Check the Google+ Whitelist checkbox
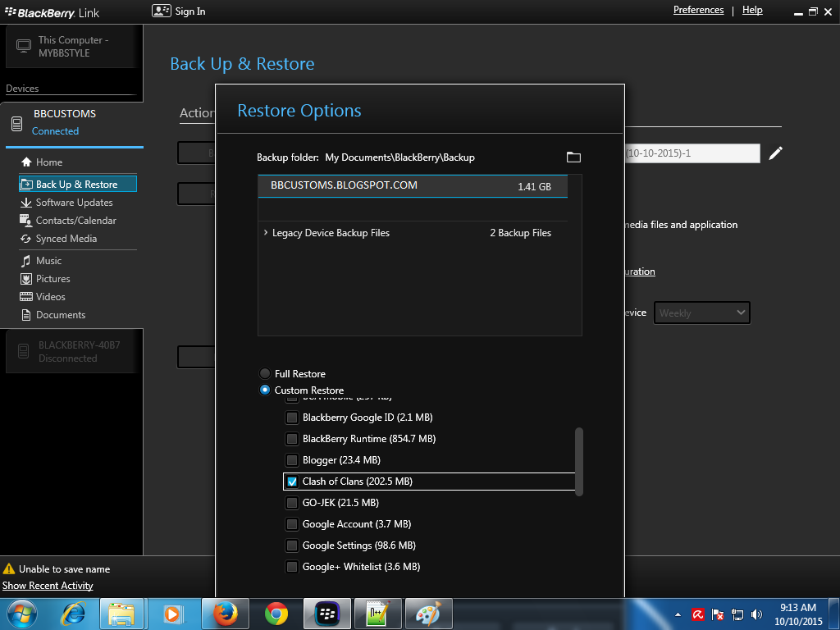Screen dimensions: 840x630 point(291,567)
